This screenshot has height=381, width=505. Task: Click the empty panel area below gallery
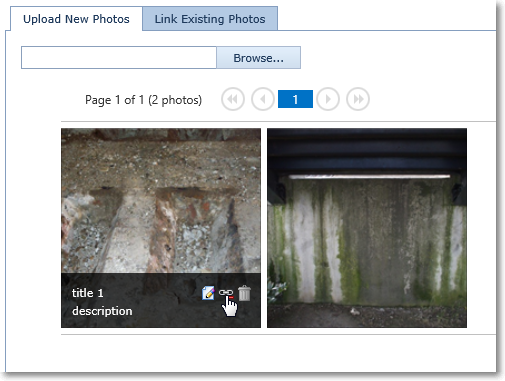coord(250,353)
